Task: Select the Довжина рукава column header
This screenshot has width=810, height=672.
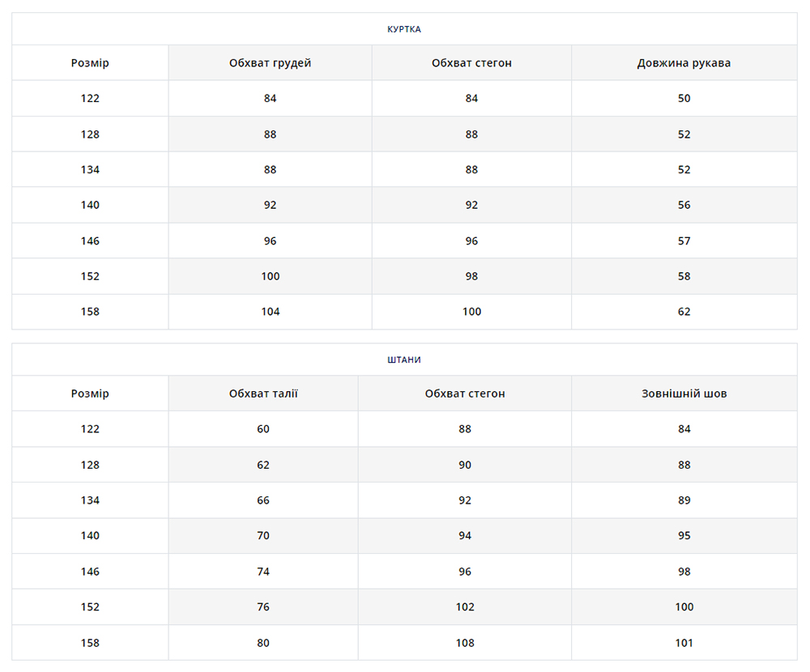Action: pyautogui.click(x=684, y=63)
